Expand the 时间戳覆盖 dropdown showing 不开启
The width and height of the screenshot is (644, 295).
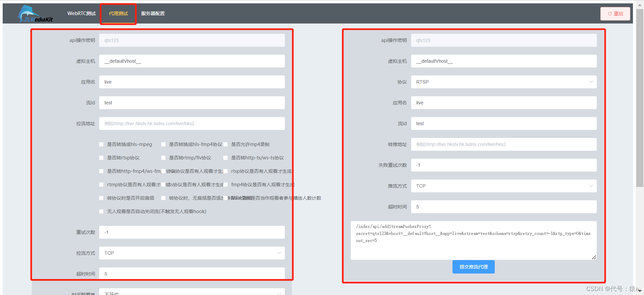[x=192, y=292]
